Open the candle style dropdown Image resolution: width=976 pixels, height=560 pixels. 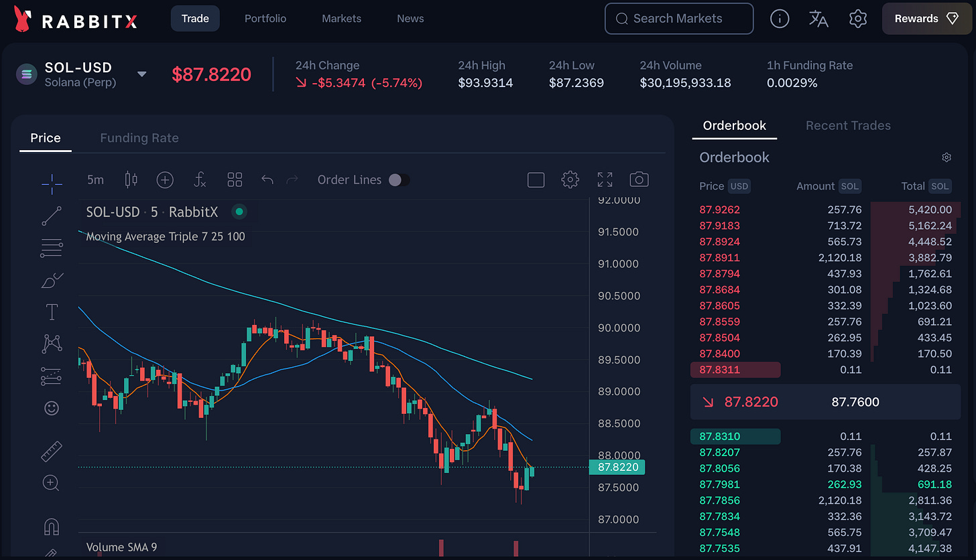point(130,180)
